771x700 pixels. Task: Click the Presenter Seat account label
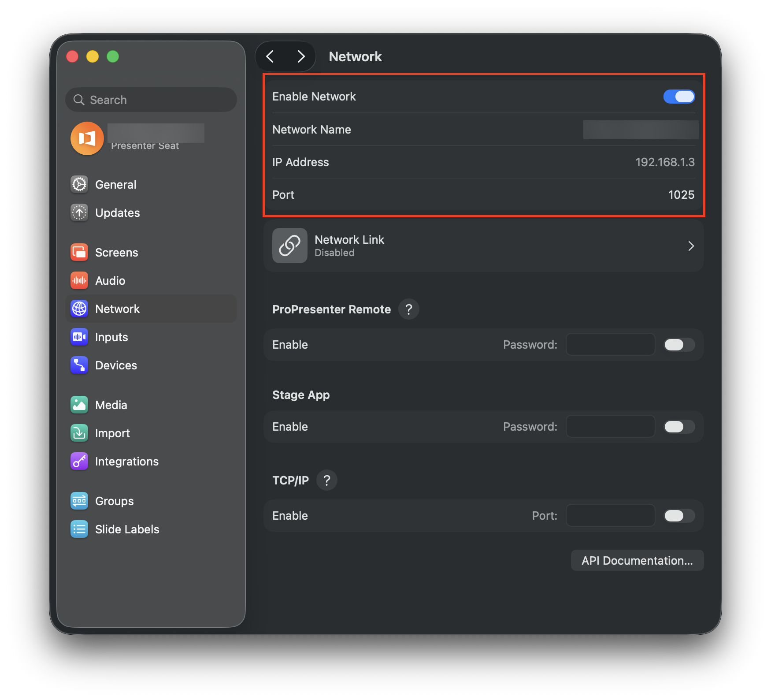145,146
